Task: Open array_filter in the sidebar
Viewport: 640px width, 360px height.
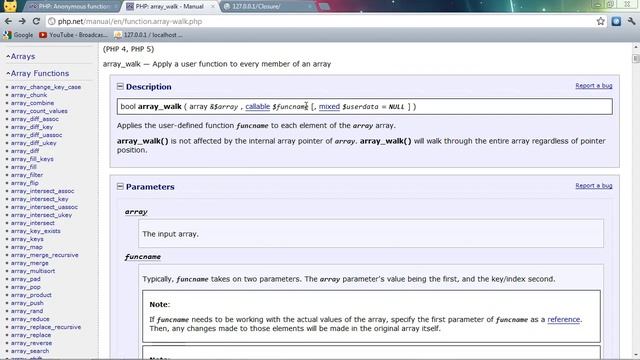Action: pyautogui.click(x=27, y=175)
